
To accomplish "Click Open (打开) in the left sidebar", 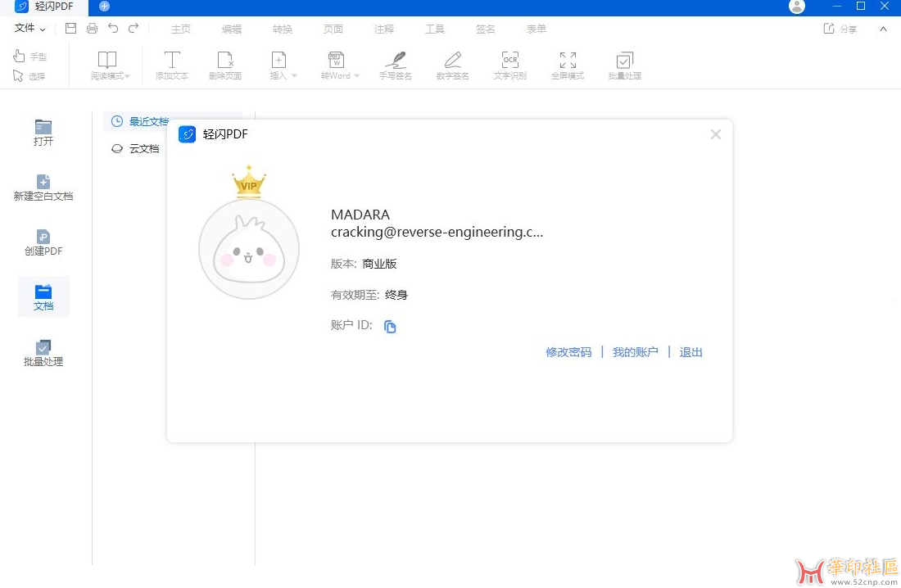I will click(43, 133).
